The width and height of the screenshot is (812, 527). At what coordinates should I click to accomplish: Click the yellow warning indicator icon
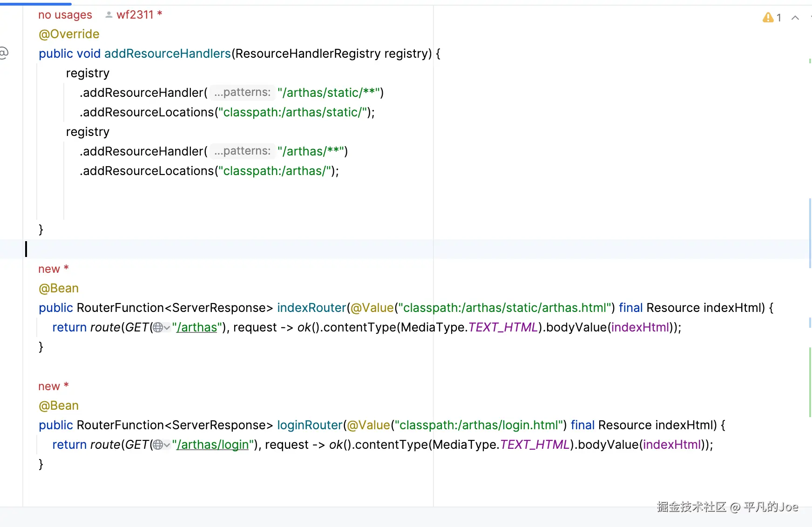pyautogui.click(x=768, y=18)
